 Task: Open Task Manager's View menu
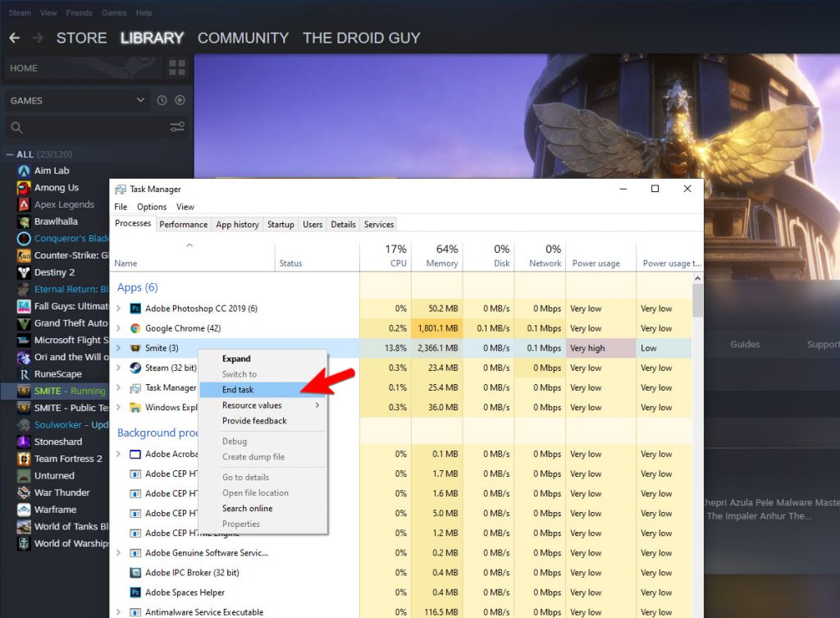pos(185,207)
